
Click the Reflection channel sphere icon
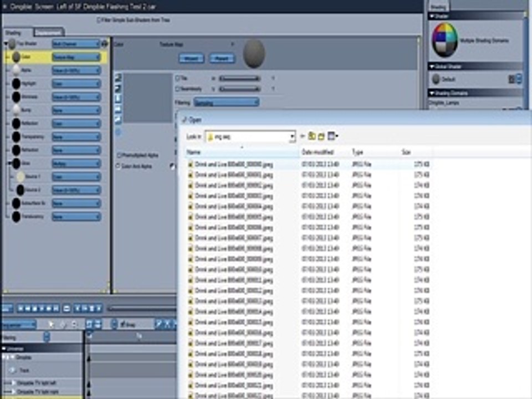click(16, 123)
